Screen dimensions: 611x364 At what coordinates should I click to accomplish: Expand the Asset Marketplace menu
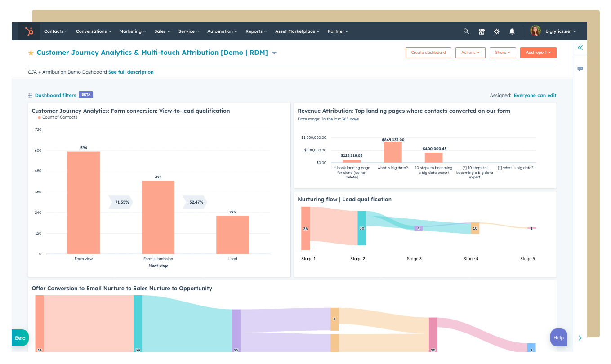(x=297, y=31)
